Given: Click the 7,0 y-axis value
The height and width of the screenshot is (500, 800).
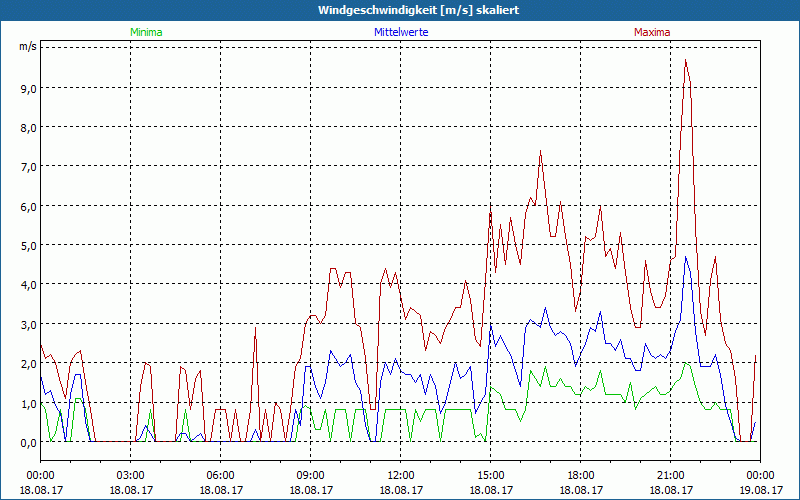Looking at the screenshot, I should coord(28,167).
